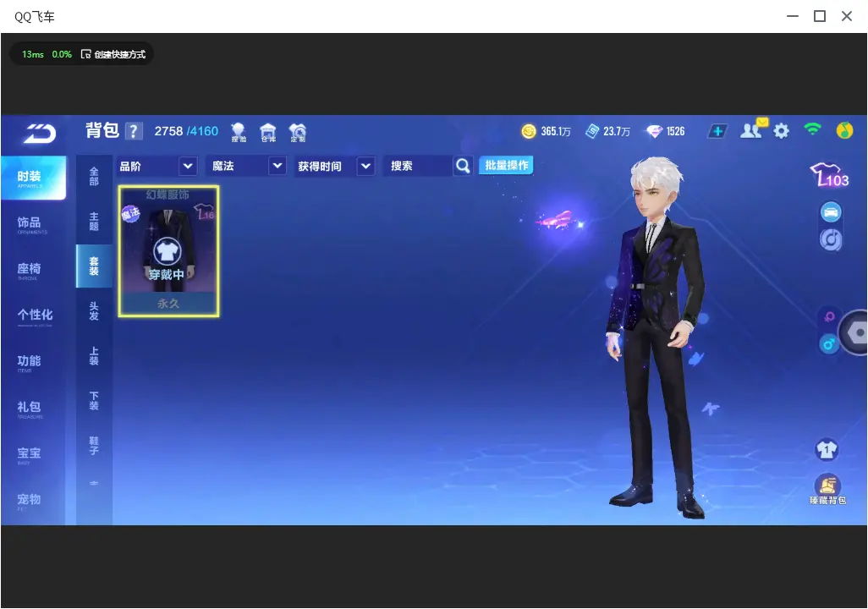868x609 pixels.
Task: Close the QQ飞车 window
Action: pyautogui.click(x=846, y=17)
